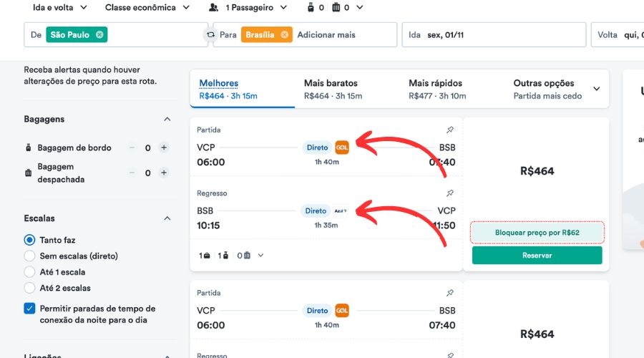Click the GOL airline logo in first result
The height and width of the screenshot is (358, 644).
point(342,147)
